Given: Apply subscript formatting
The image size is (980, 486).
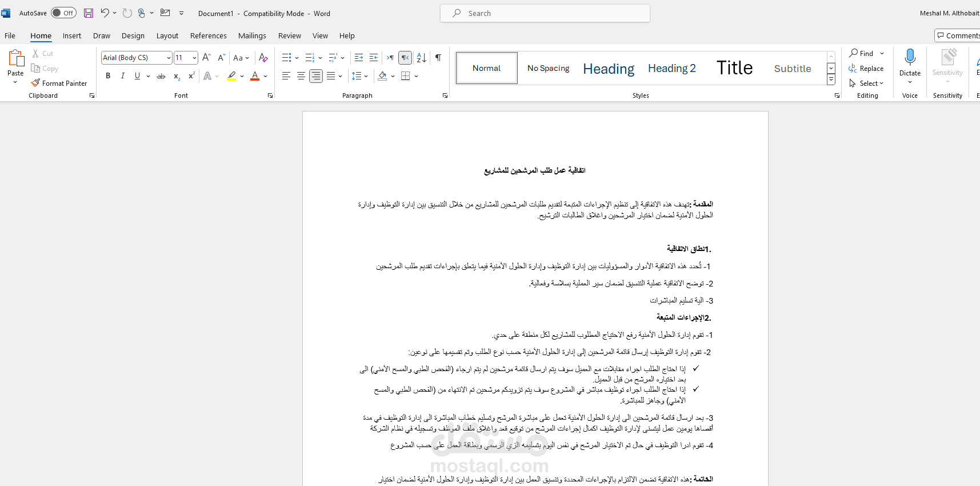Looking at the screenshot, I should point(177,76).
